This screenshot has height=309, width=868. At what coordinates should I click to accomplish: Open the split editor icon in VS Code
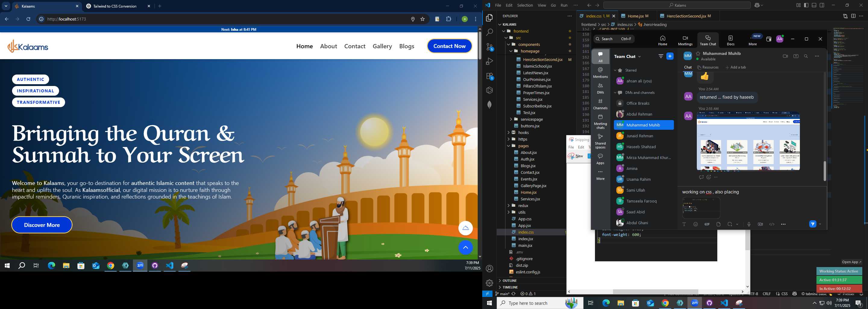(x=853, y=16)
